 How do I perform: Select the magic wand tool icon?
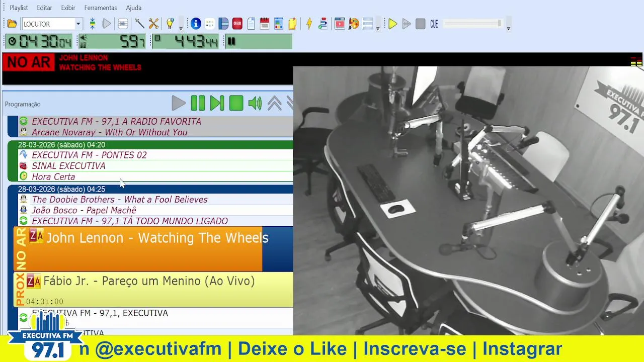139,24
